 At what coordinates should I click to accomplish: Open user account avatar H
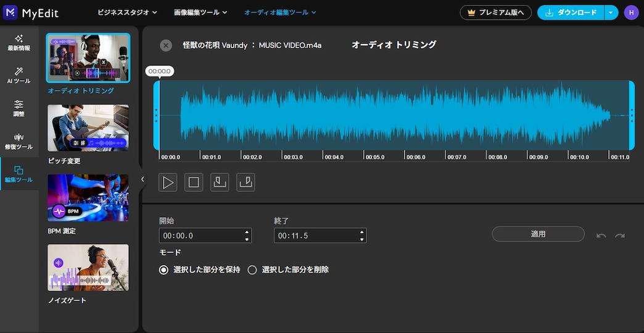pos(631,13)
